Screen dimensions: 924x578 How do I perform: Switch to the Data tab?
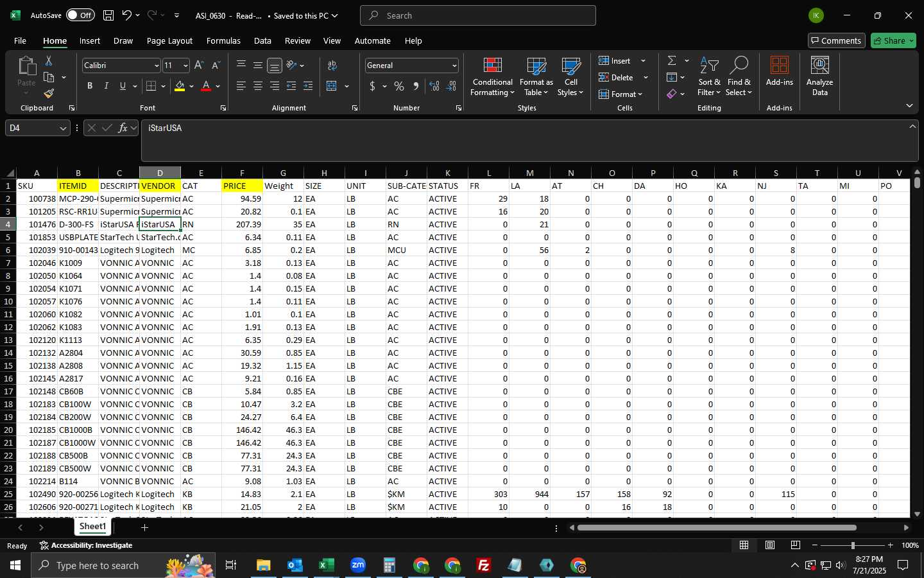tap(262, 40)
